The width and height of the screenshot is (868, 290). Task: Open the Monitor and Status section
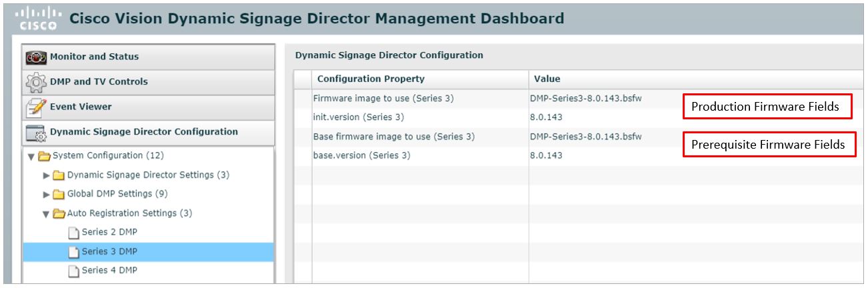pyautogui.click(x=149, y=57)
